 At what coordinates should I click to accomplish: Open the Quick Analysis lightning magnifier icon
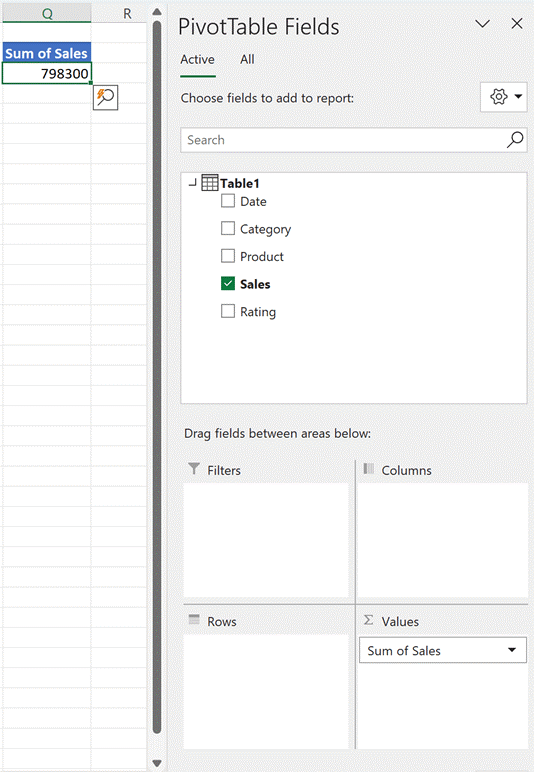coord(105,97)
